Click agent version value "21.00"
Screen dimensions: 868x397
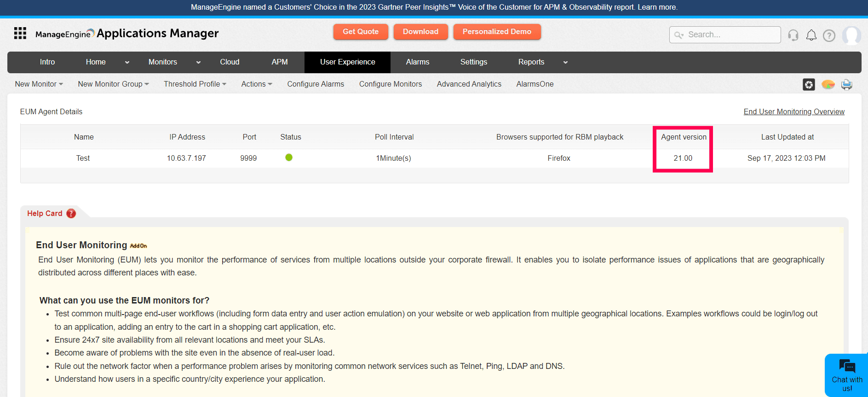(683, 158)
